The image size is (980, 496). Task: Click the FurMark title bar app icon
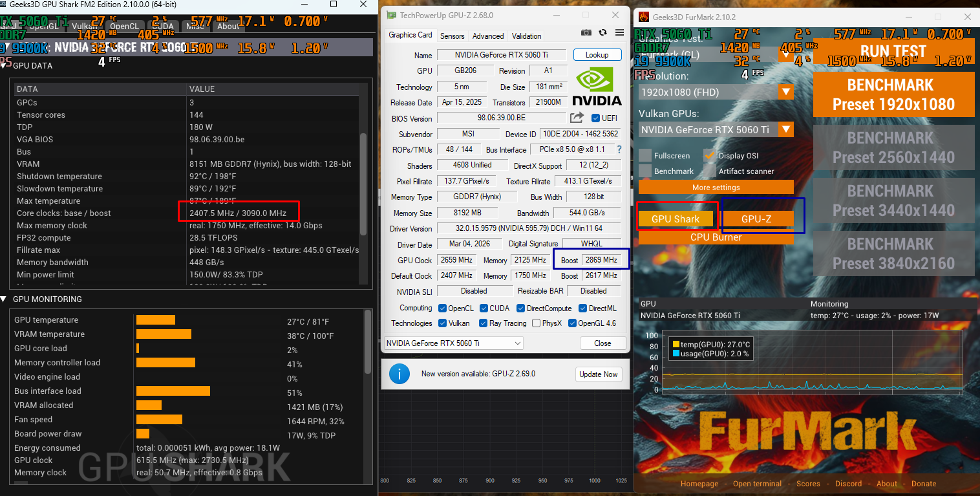[x=644, y=17]
